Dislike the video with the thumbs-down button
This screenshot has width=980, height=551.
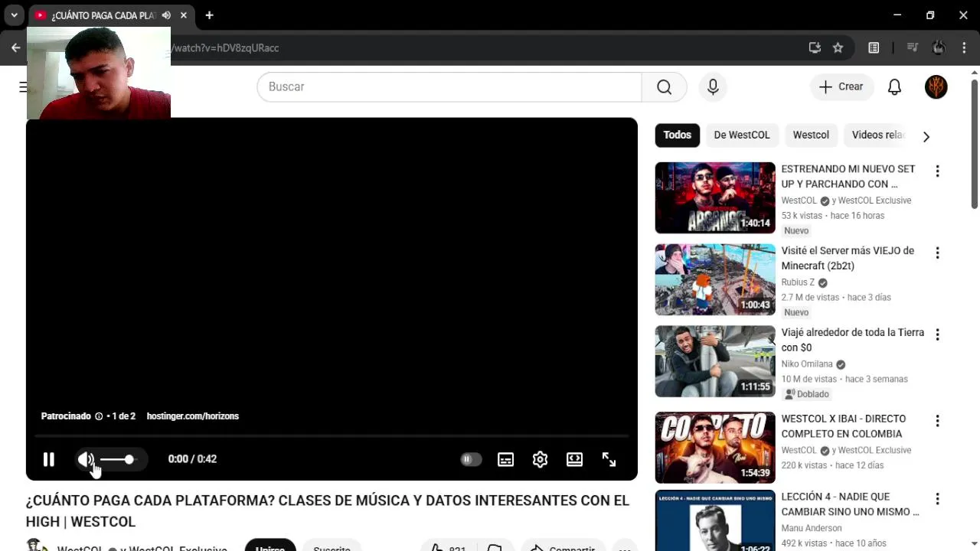point(495,546)
